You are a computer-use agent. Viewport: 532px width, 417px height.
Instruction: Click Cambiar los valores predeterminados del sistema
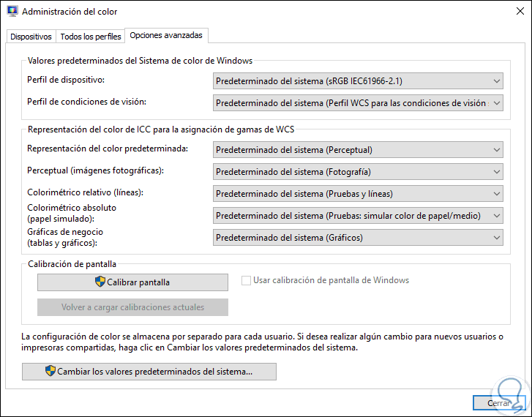pyautogui.click(x=149, y=372)
